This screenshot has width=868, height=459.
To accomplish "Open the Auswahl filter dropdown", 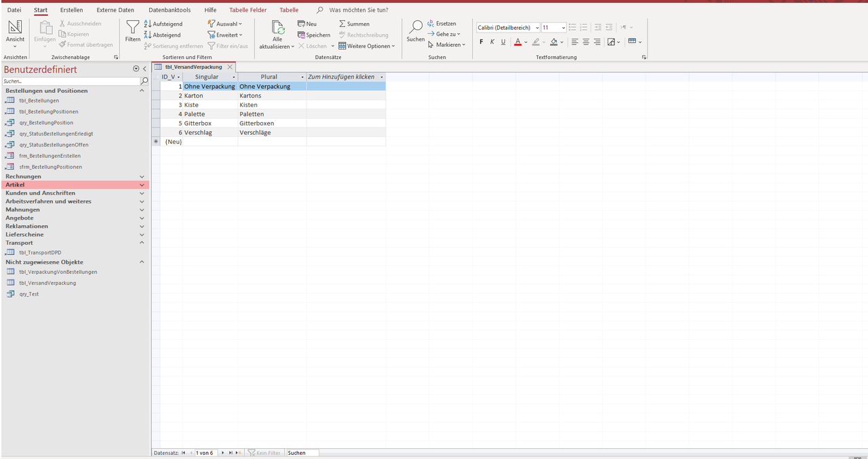I will click(x=225, y=24).
